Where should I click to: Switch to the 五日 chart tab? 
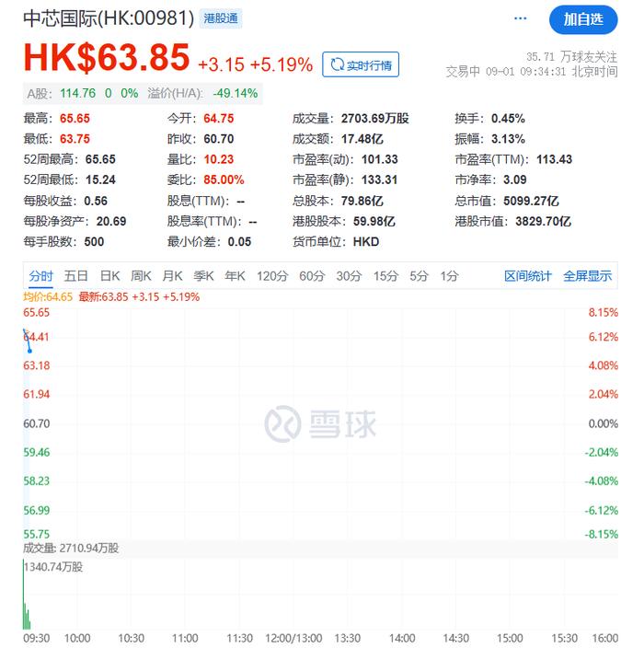click(75, 275)
